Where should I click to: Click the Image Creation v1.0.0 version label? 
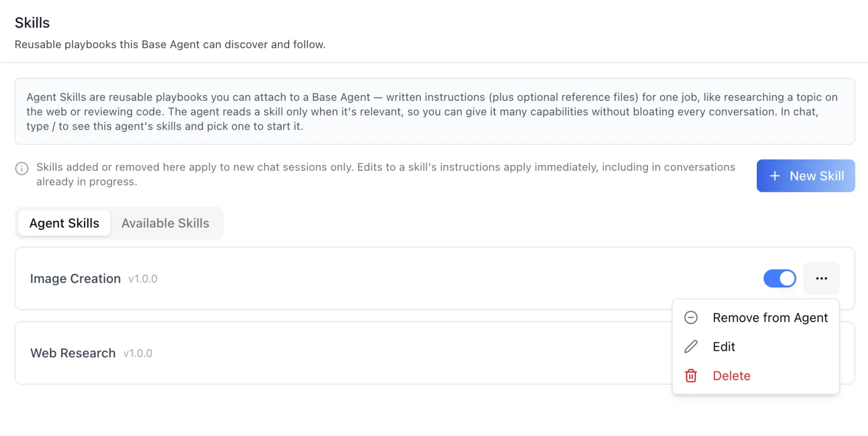pos(143,279)
